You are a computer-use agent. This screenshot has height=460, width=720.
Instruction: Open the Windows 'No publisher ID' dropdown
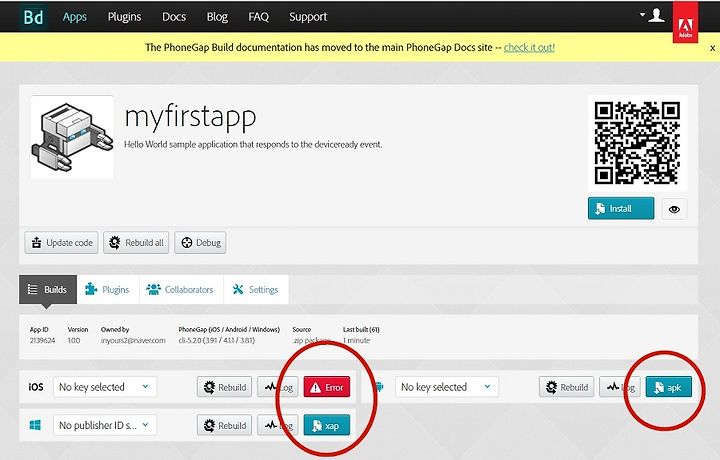point(105,425)
